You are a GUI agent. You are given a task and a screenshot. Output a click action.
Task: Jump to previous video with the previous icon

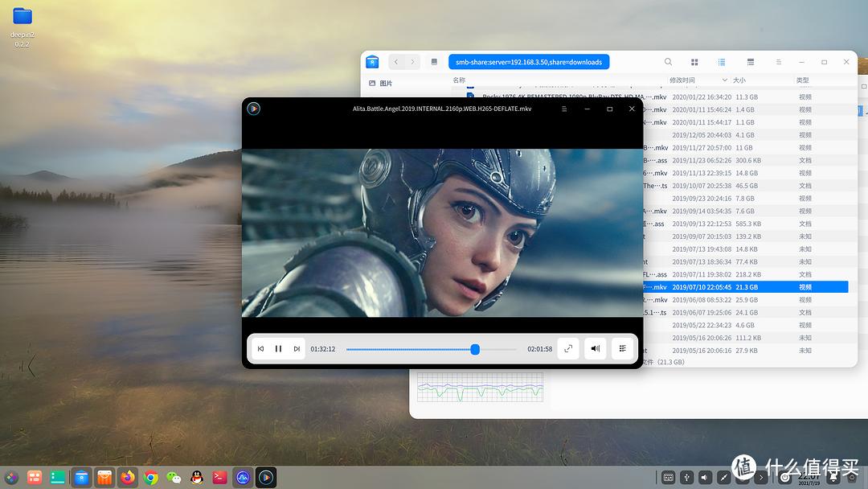pos(260,348)
